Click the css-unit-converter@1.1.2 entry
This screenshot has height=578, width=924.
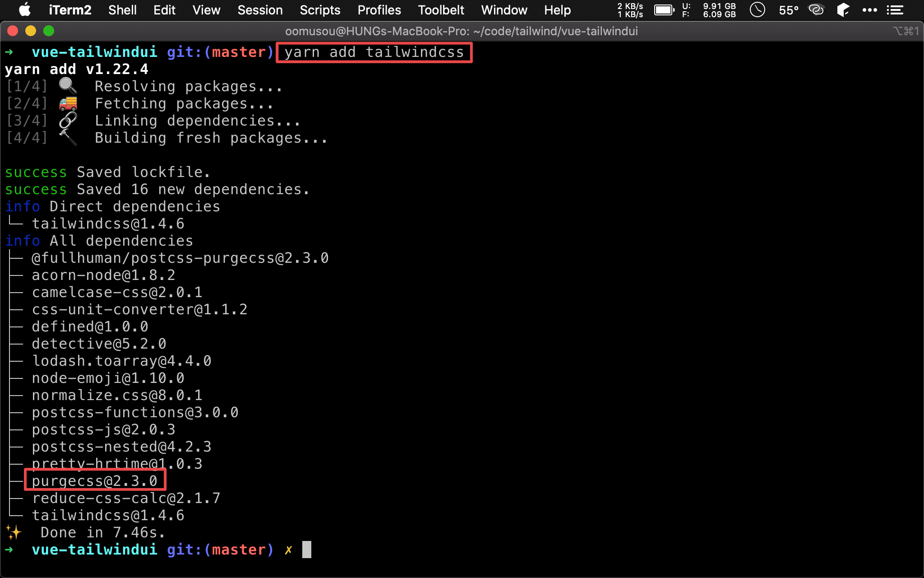click(x=139, y=309)
